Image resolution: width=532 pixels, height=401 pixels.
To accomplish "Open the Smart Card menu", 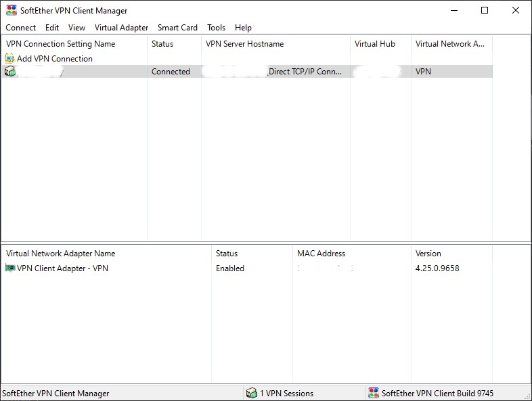I will click(177, 28).
